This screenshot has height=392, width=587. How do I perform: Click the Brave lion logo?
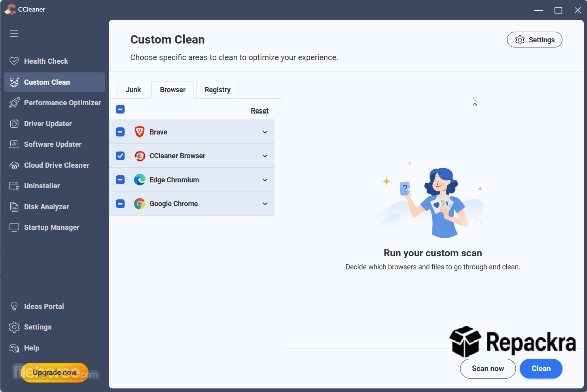tap(140, 132)
